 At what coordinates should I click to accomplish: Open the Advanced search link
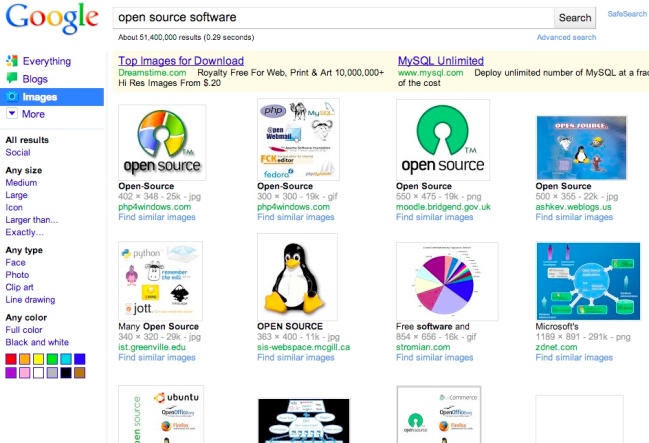point(566,37)
